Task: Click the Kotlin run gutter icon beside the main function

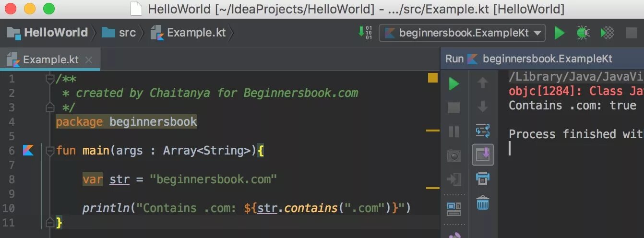Action: (28, 151)
